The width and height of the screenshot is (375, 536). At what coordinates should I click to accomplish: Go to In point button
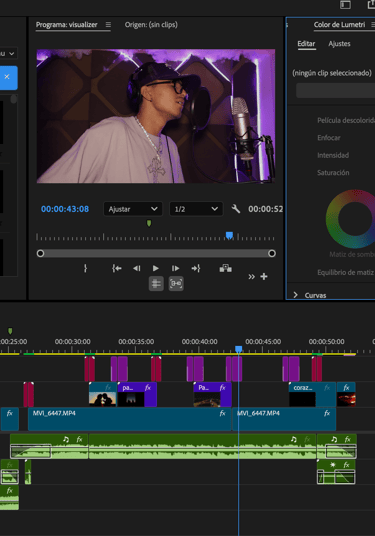pyautogui.click(x=117, y=268)
